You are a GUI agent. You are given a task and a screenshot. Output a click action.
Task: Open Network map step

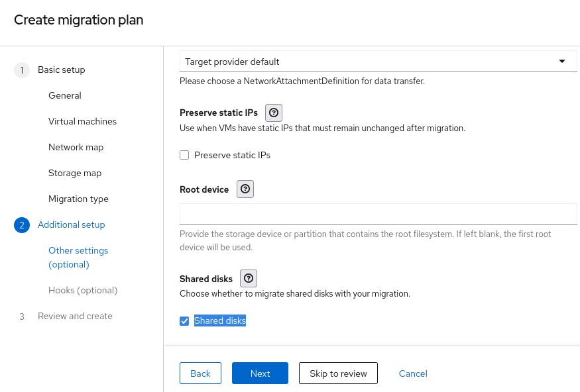tap(76, 148)
